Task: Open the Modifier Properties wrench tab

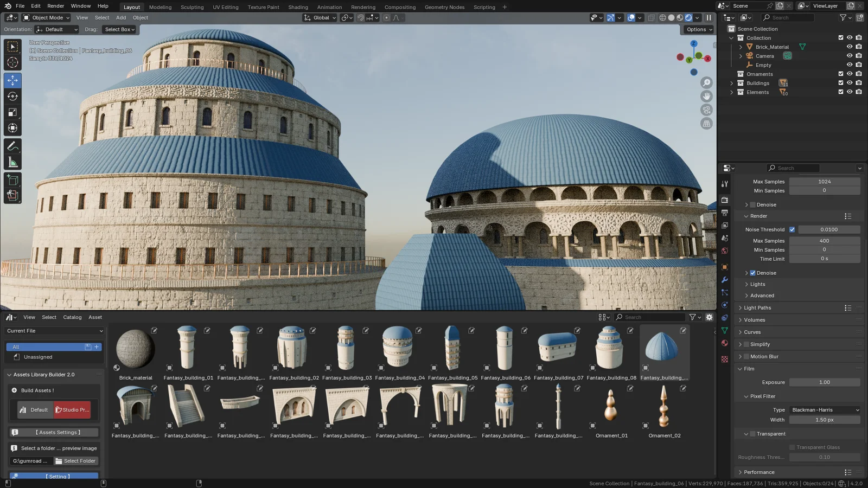Action: [x=725, y=280]
